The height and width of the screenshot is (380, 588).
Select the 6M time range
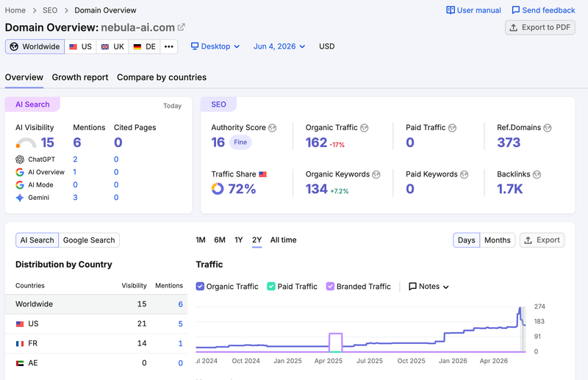point(220,240)
